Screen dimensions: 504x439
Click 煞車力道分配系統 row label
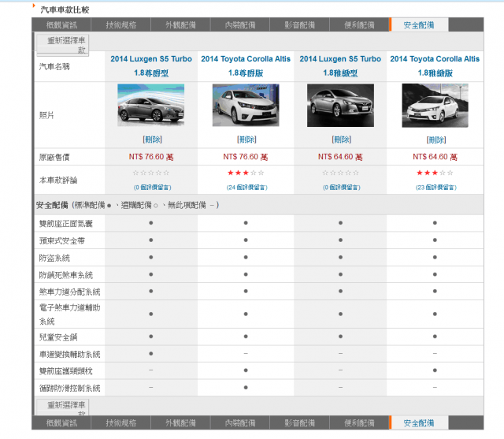pyautogui.click(x=70, y=292)
